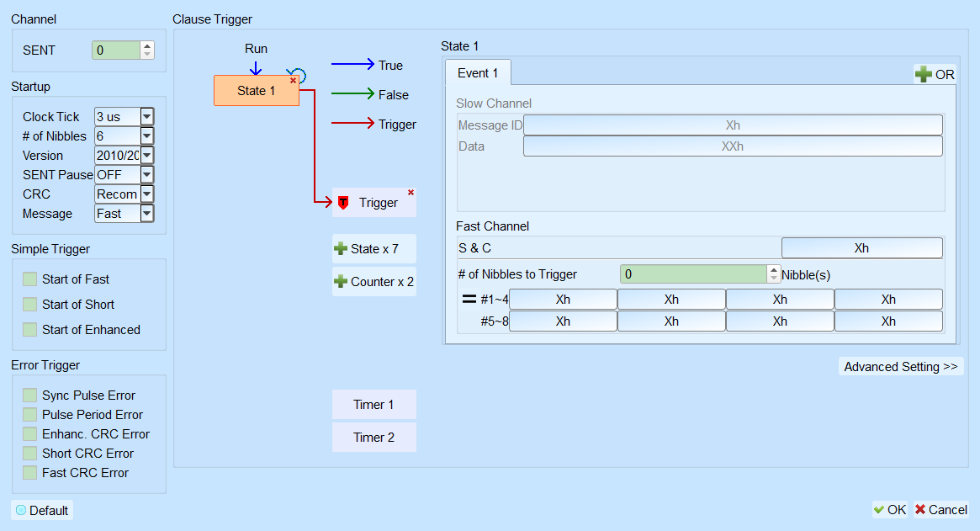The image size is (980, 531).
Task: Select the red Trigger arrow in legend
Action: point(353,123)
